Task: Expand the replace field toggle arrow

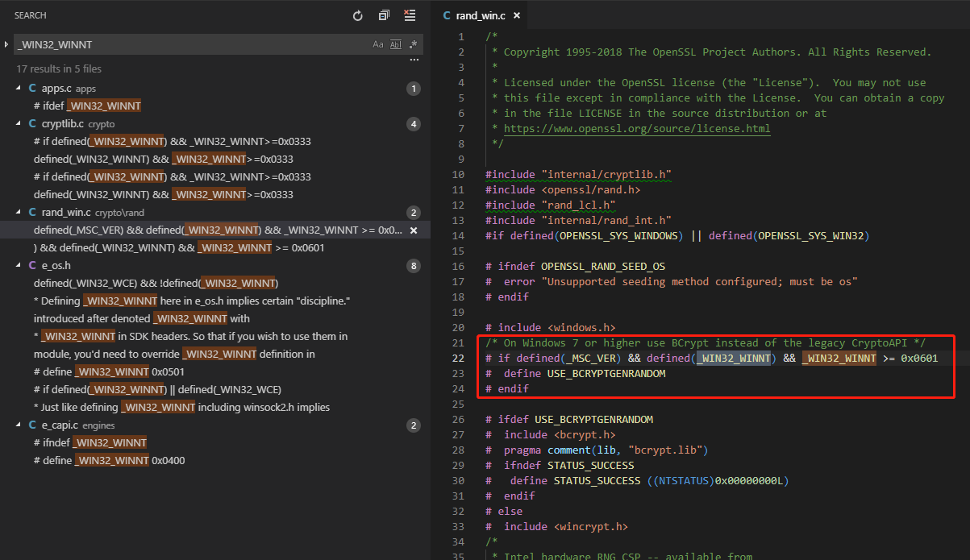Action: tap(6, 44)
